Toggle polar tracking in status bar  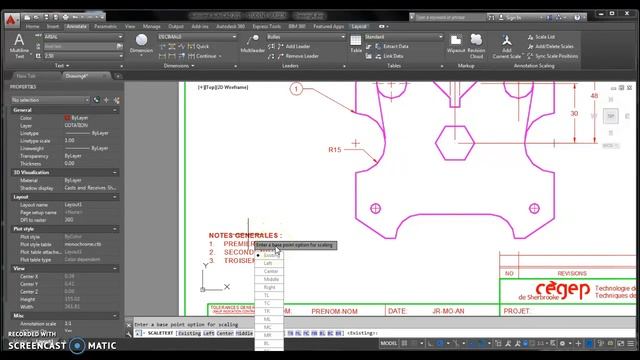tap(440, 344)
